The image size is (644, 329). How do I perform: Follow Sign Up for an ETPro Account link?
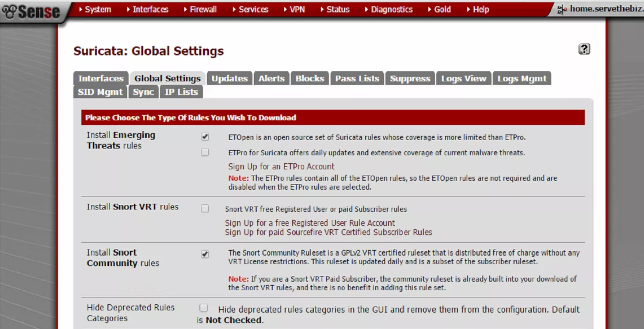click(x=282, y=166)
